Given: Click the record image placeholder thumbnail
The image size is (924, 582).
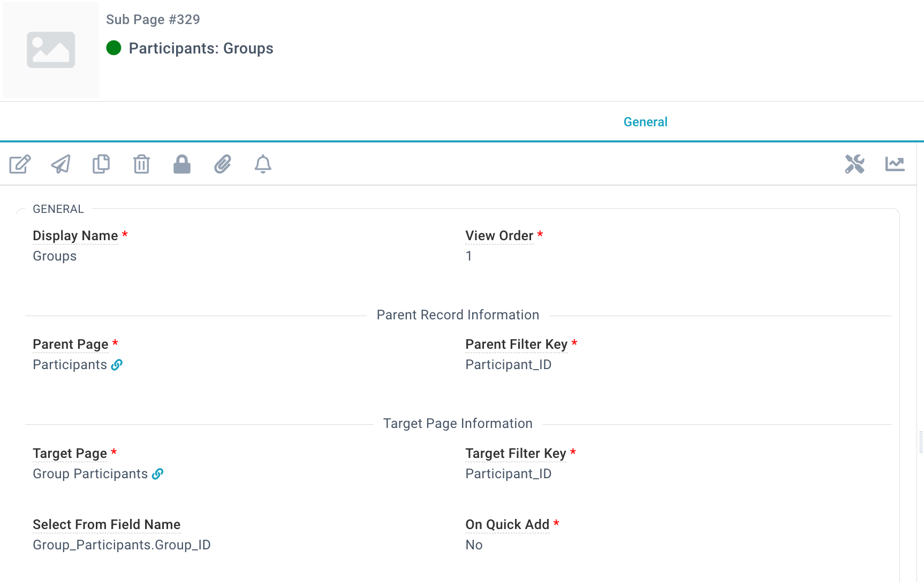Looking at the screenshot, I should click(x=51, y=50).
